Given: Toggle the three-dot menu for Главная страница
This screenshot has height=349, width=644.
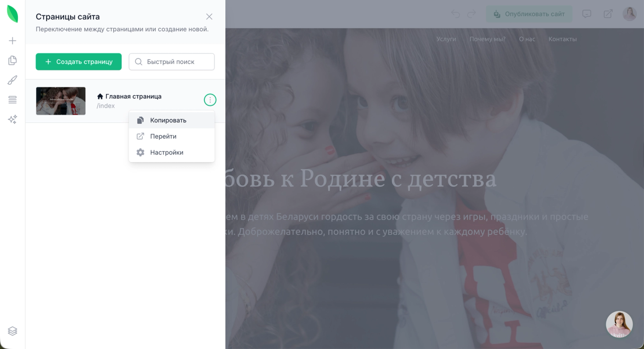Looking at the screenshot, I should tap(210, 100).
